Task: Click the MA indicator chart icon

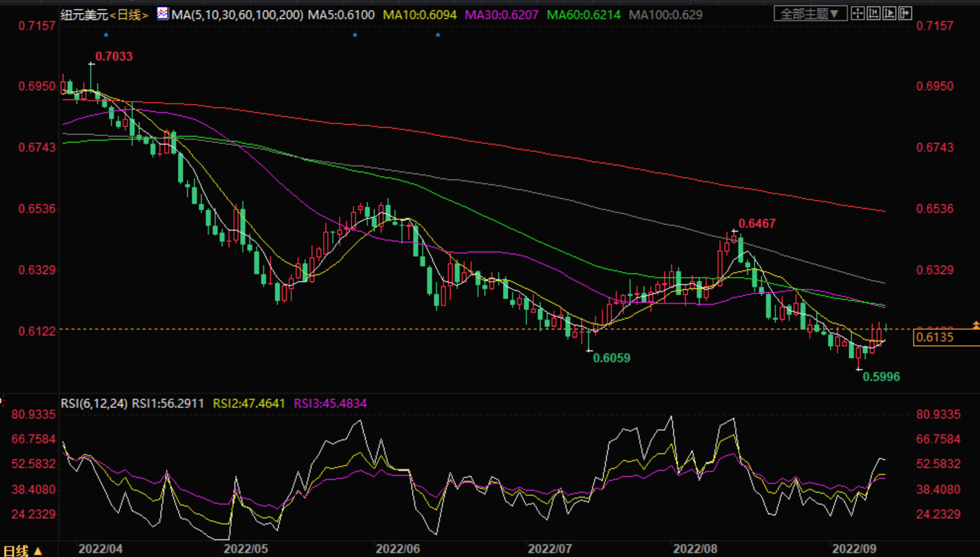Action: pos(163,14)
